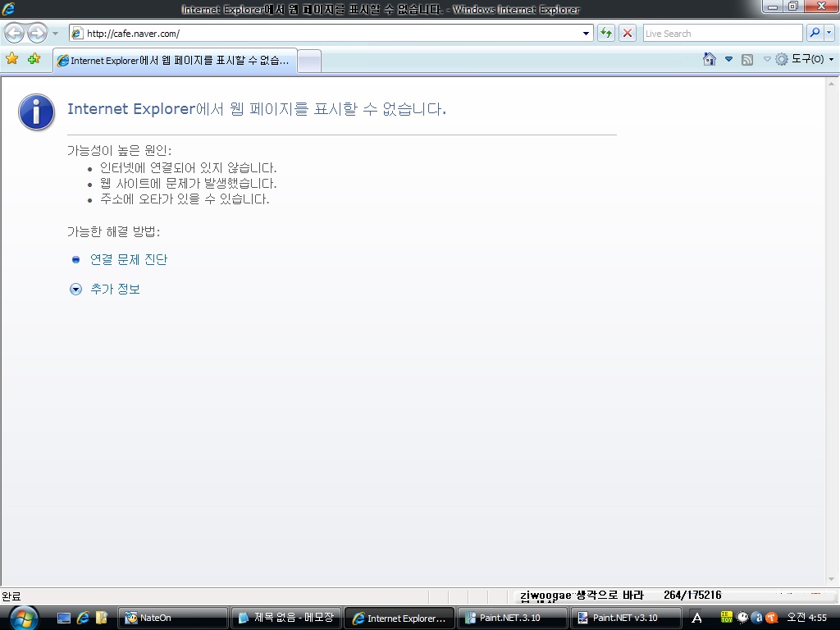Viewport: 840px width, 630px height.
Task: Switch to the 제목 없음 - 메모장 taskbar button
Action: point(286,618)
